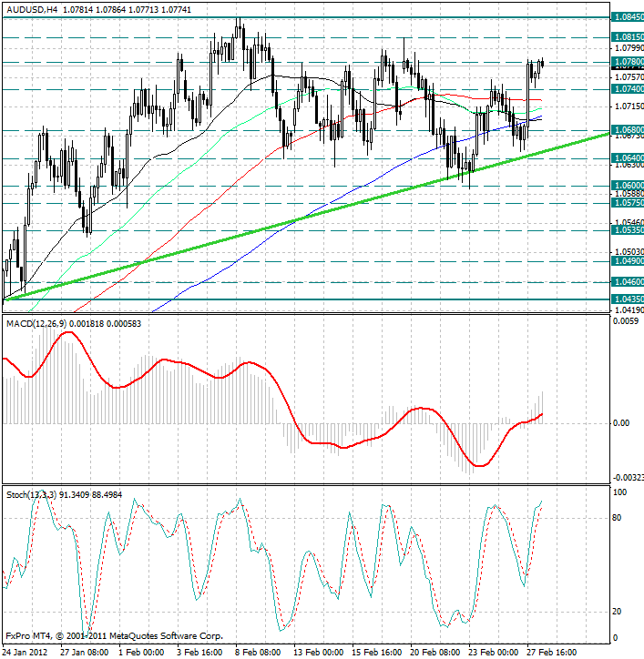Click the 27 Feb 16:00 date label

click(552, 653)
